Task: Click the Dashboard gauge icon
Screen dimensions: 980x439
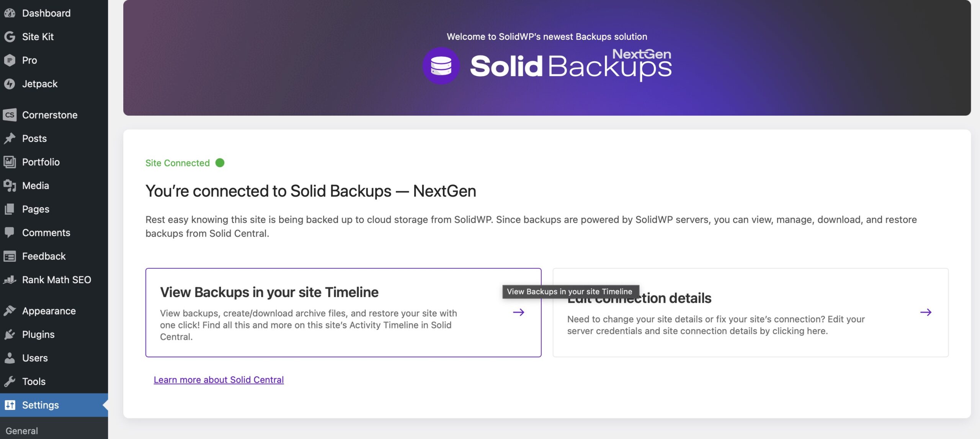Action: (x=10, y=13)
